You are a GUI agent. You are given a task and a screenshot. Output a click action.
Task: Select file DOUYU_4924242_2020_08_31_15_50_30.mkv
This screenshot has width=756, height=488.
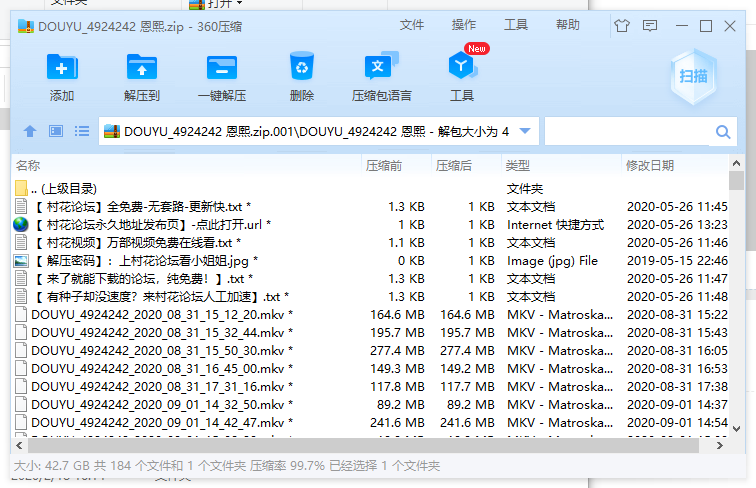pyautogui.click(x=157, y=350)
